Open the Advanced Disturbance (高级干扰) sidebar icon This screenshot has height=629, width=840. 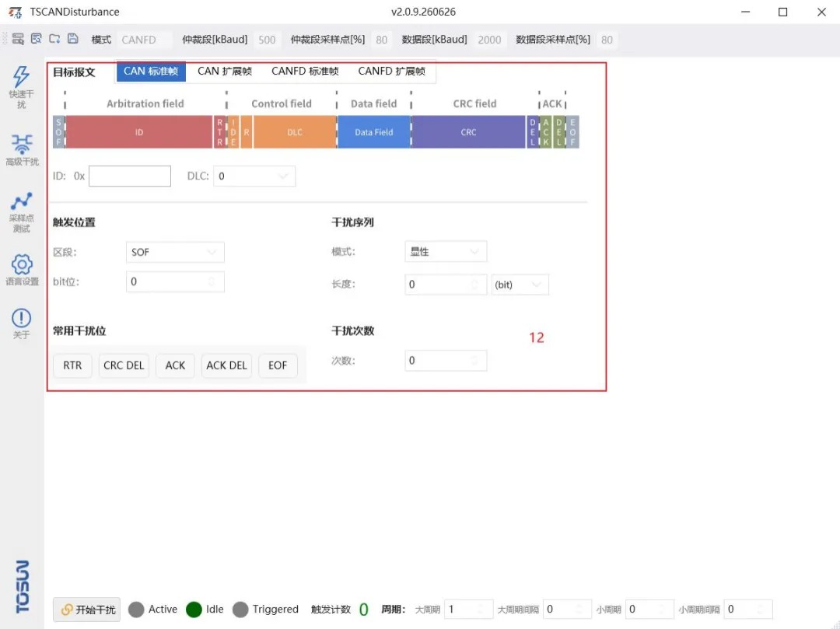coord(22,150)
